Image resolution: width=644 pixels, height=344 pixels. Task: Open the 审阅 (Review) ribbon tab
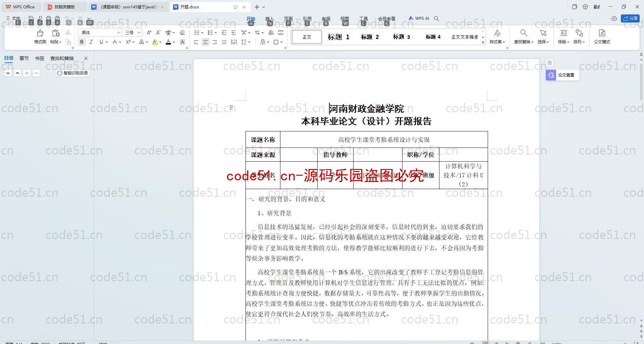pos(326,19)
